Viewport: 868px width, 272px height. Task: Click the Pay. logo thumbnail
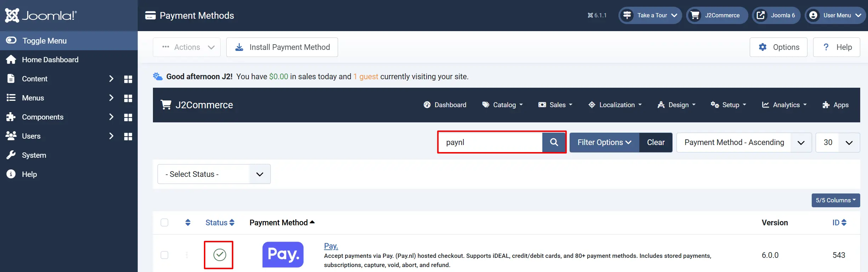283,255
